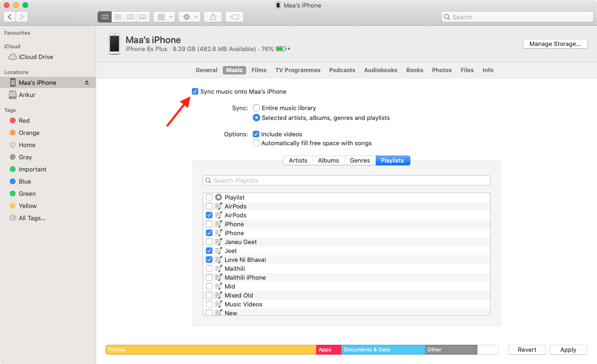The width and height of the screenshot is (597, 364).
Task: Click the disk icon beside Ankur
Action: (13, 95)
